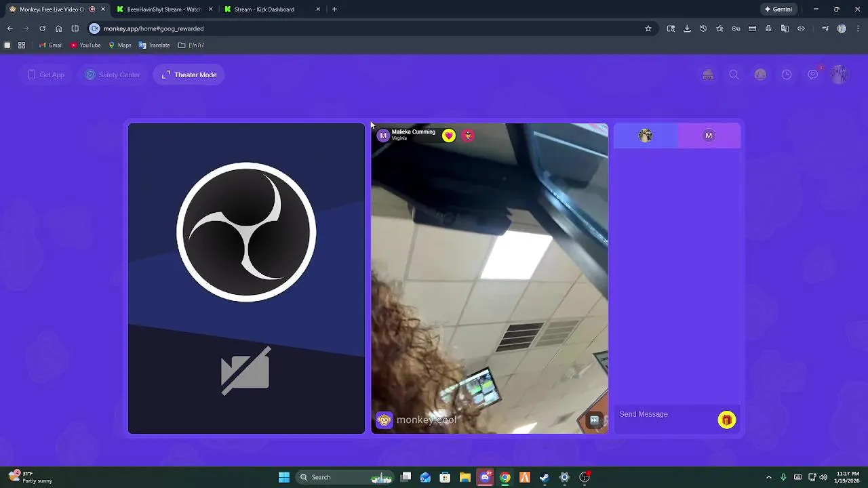
Task: Open the YouTube bookmark
Action: [x=85, y=45]
